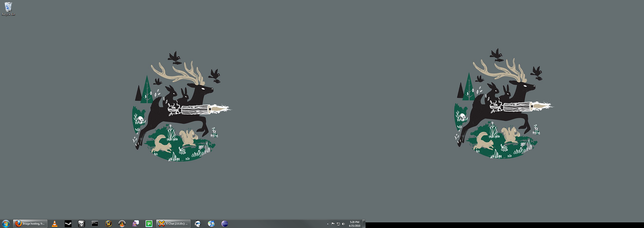Open Ventrilo headset icon in taskbar
The image size is (644, 228).
pos(198,224)
